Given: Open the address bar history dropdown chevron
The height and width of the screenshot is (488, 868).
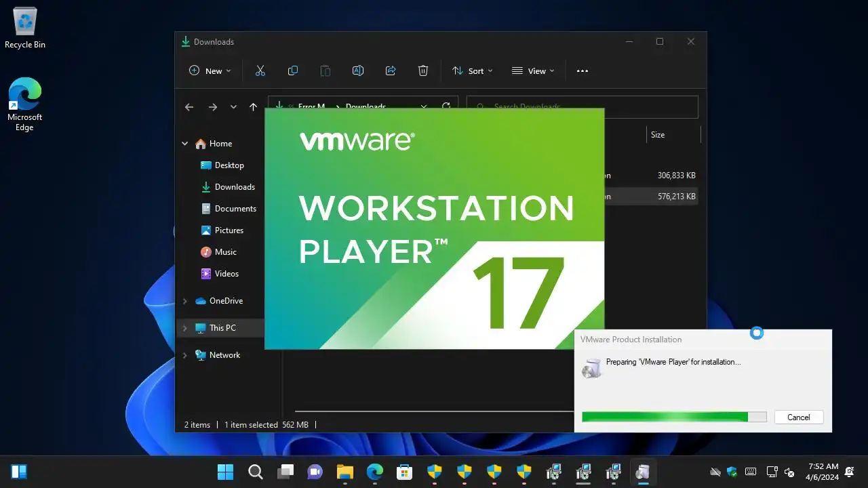Looking at the screenshot, I should [x=424, y=106].
